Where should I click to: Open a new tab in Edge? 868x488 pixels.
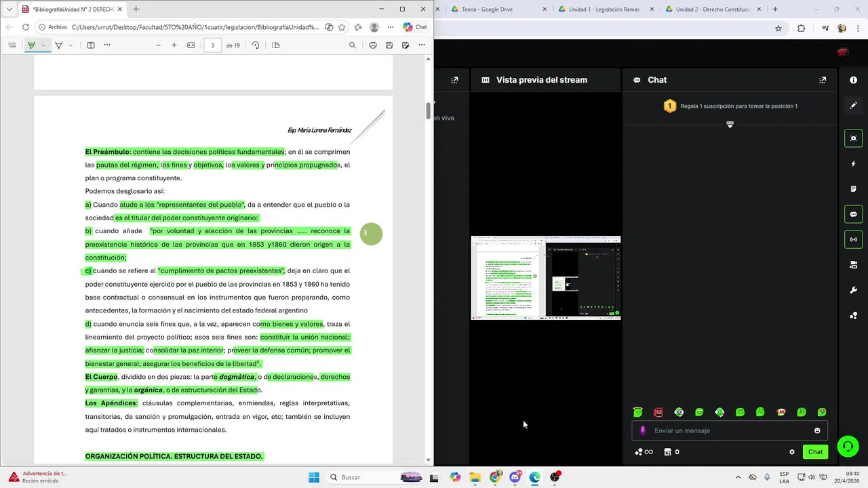pyautogui.click(x=136, y=9)
